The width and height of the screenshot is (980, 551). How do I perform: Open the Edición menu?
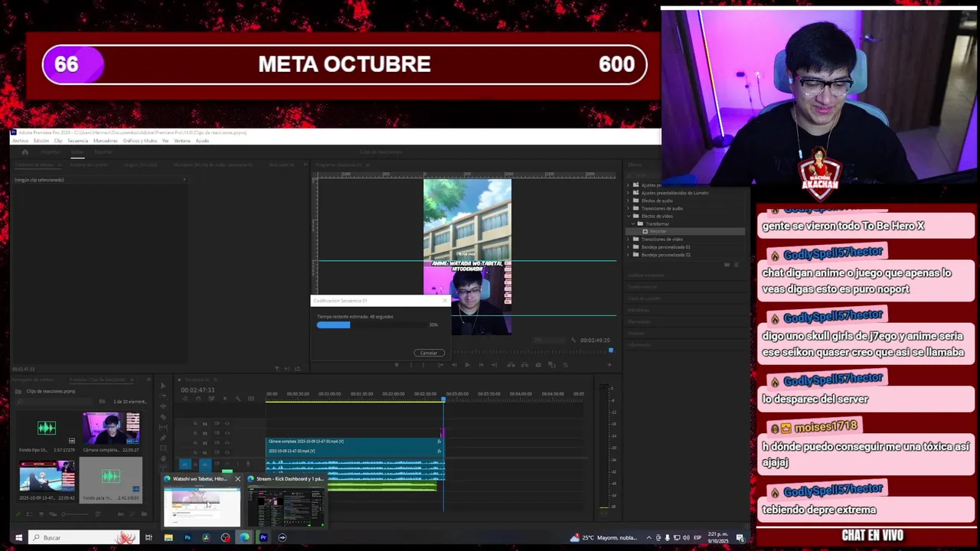pos(41,141)
